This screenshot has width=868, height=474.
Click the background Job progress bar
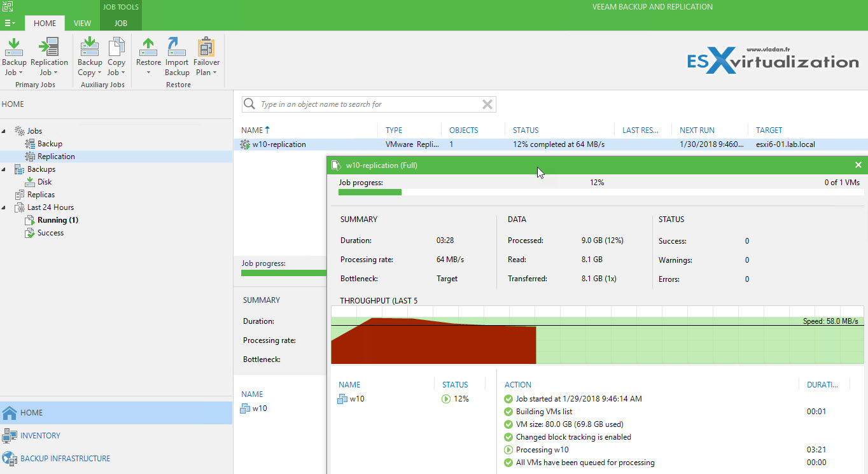pyautogui.click(x=284, y=273)
